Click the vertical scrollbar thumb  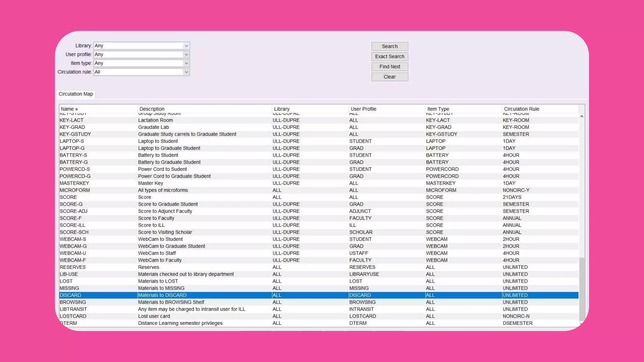[x=582, y=289]
